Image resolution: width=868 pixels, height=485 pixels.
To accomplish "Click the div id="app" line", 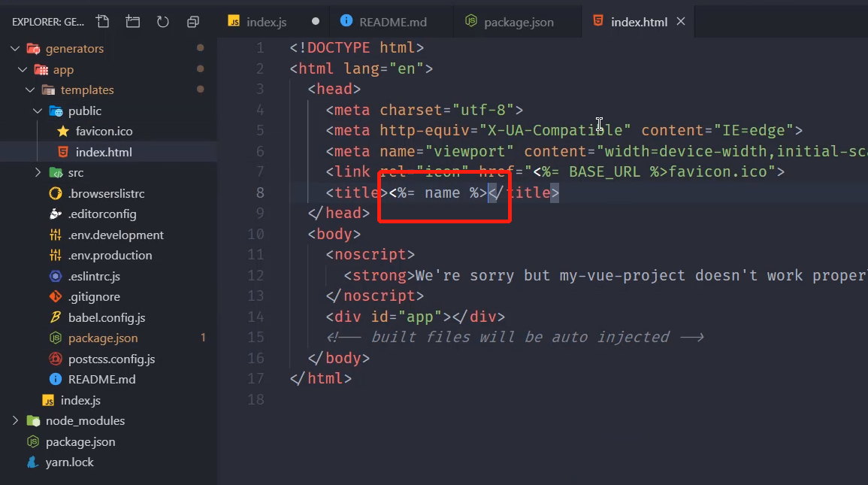I will (415, 317).
